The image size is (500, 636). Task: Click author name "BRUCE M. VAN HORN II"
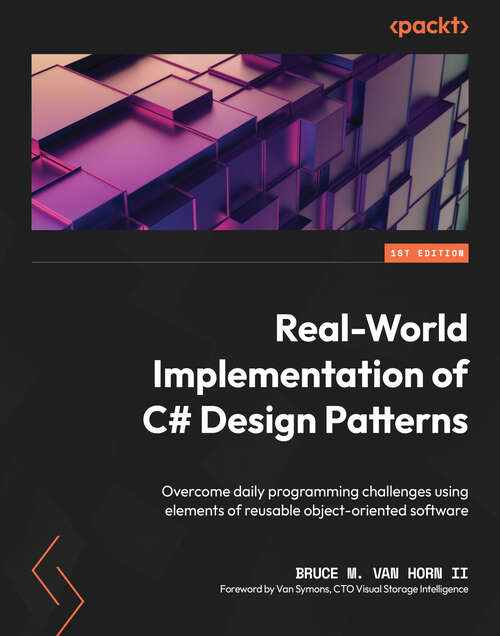[382, 574]
